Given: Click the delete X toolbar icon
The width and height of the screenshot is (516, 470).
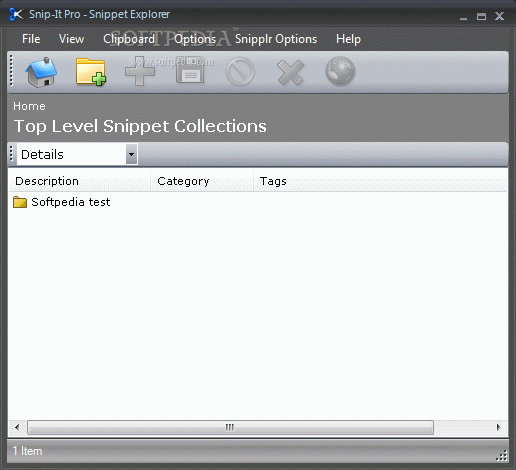Looking at the screenshot, I should pos(290,72).
